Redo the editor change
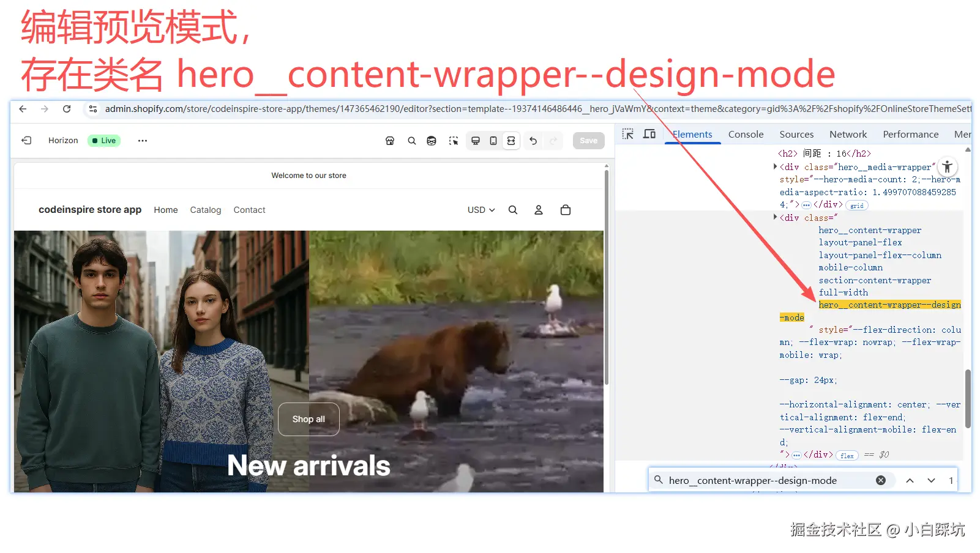 point(553,141)
